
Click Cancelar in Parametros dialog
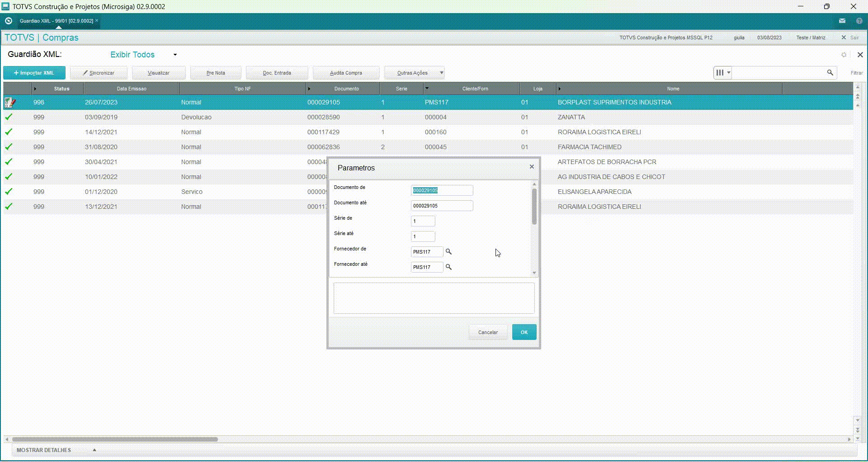coord(488,332)
